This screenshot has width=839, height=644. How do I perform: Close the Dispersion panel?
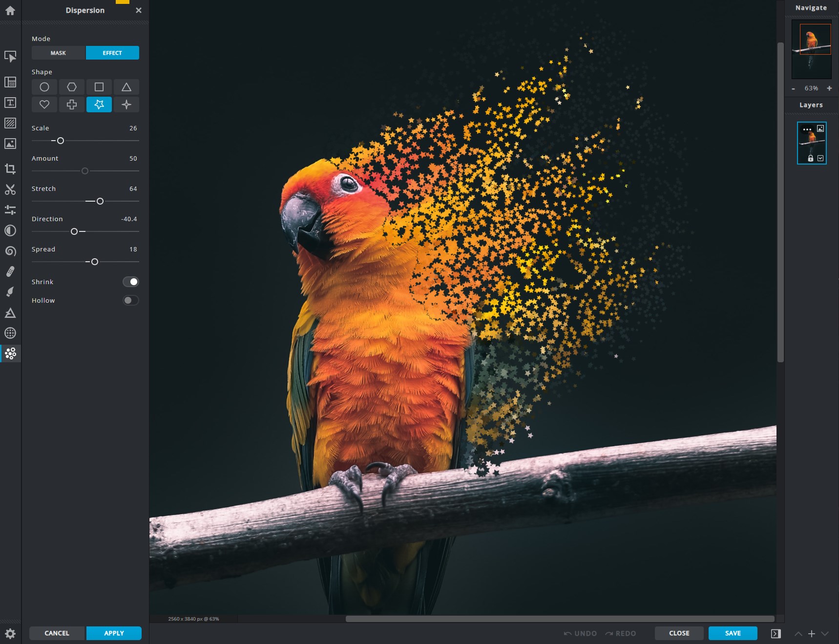[139, 10]
